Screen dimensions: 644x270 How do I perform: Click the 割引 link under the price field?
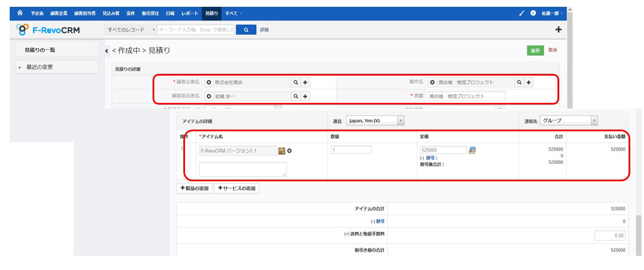pyautogui.click(x=431, y=158)
